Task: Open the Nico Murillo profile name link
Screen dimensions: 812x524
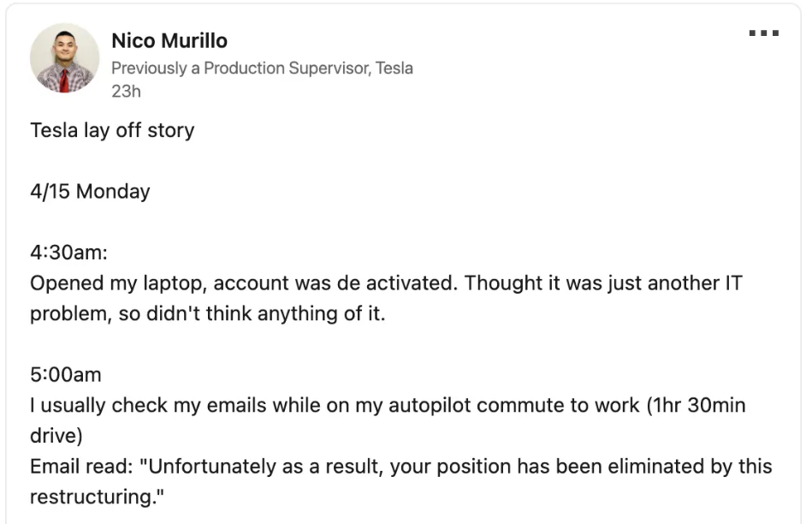Action: tap(169, 41)
